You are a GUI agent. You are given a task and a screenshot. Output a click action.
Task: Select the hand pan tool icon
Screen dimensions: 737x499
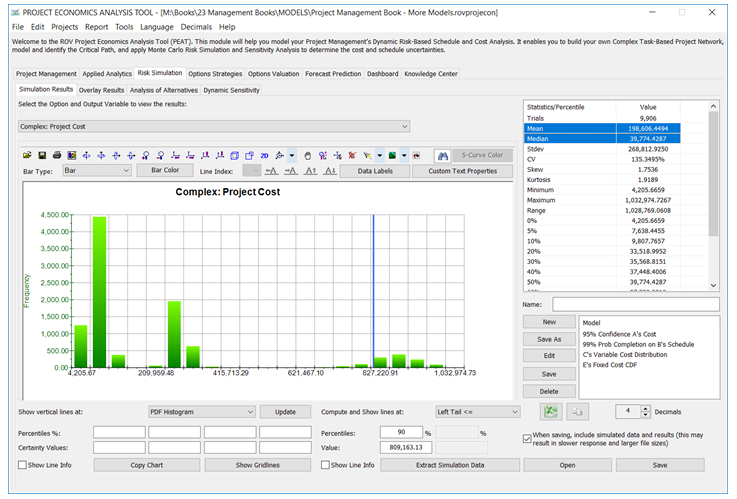pos(307,156)
